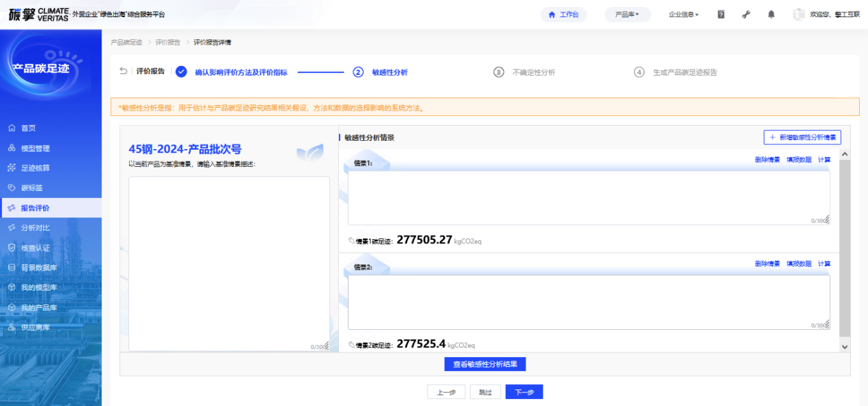Click the back arrow beside 评价报告
The height and width of the screenshot is (406, 868).
124,71
